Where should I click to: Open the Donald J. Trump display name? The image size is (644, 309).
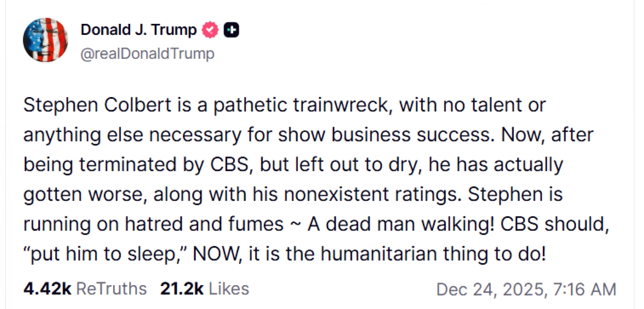[x=139, y=30]
